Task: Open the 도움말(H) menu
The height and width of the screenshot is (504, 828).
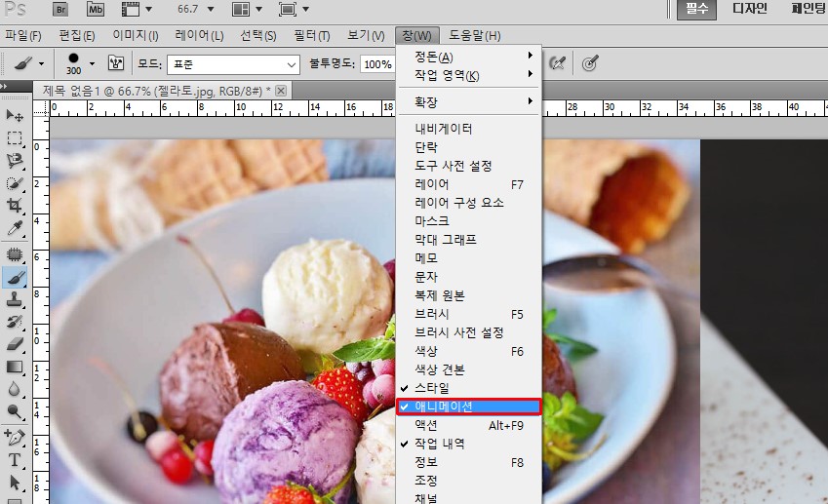Action: click(x=474, y=35)
